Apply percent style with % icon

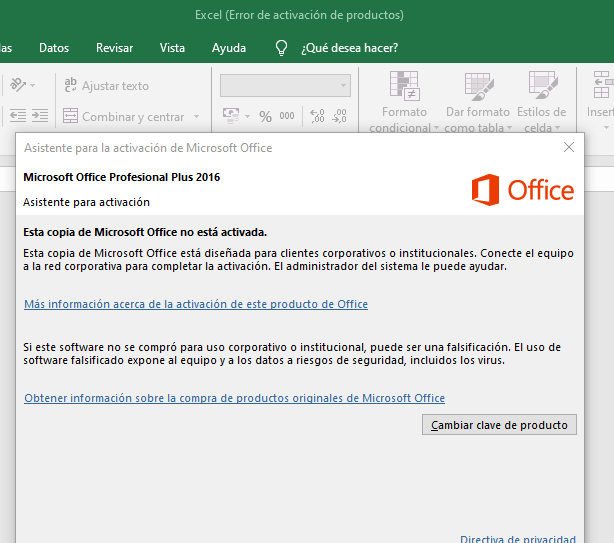265,116
